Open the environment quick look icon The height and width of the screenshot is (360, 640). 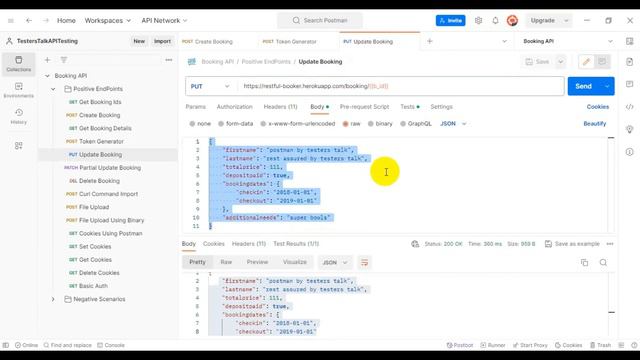pyautogui.click(x=629, y=41)
